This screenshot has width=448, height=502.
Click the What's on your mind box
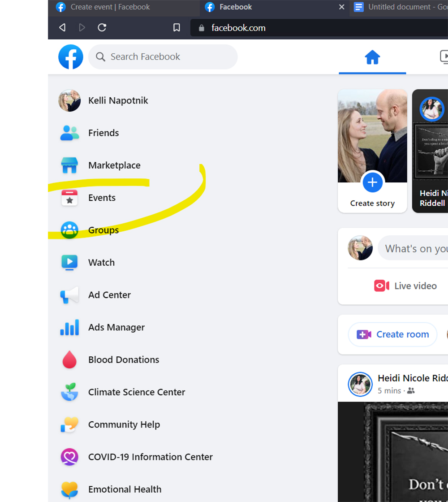(413, 248)
